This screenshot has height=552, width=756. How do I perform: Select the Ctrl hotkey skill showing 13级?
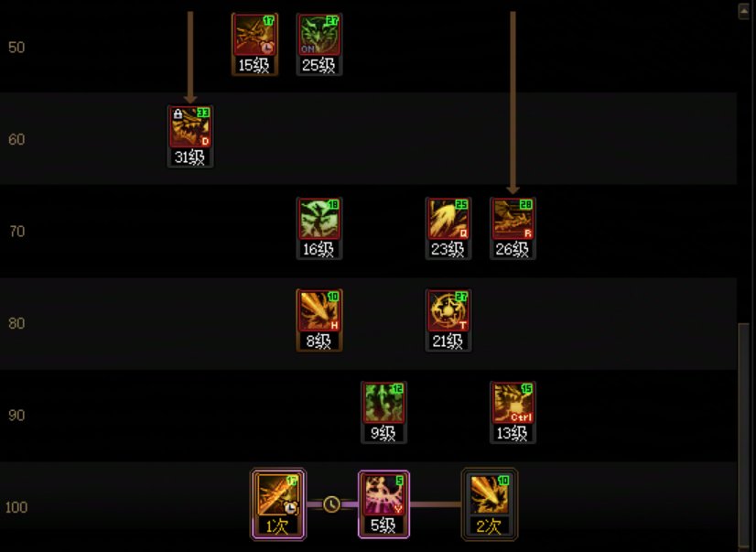(513, 413)
